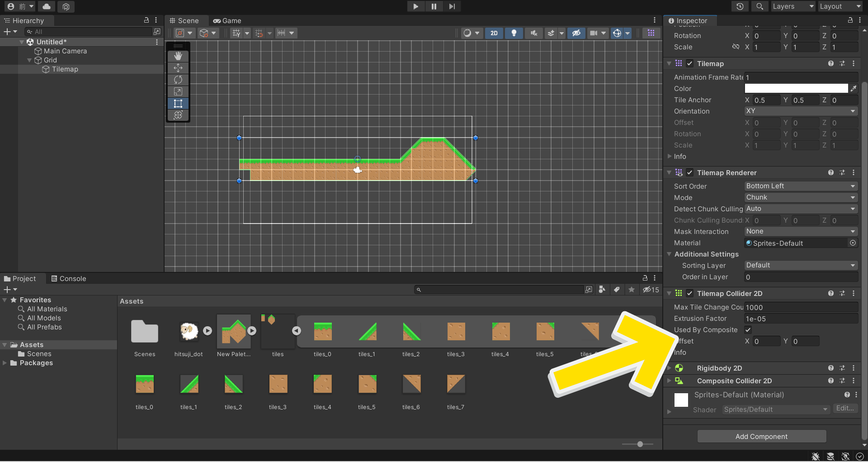Switch to the Game tab

[x=227, y=21]
